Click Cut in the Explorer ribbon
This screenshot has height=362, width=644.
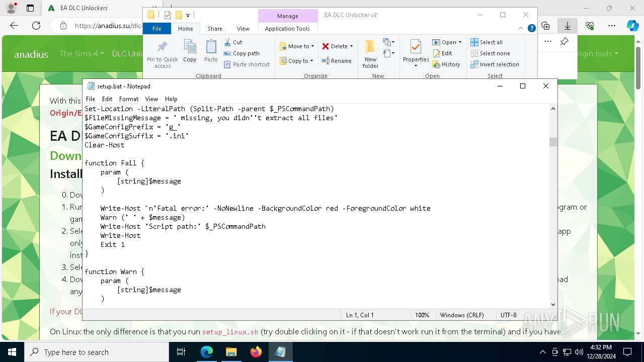(233, 42)
